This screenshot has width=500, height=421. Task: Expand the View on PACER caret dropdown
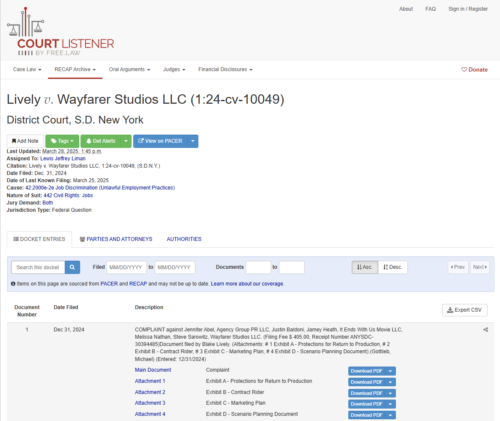click(x=193, y=141)
